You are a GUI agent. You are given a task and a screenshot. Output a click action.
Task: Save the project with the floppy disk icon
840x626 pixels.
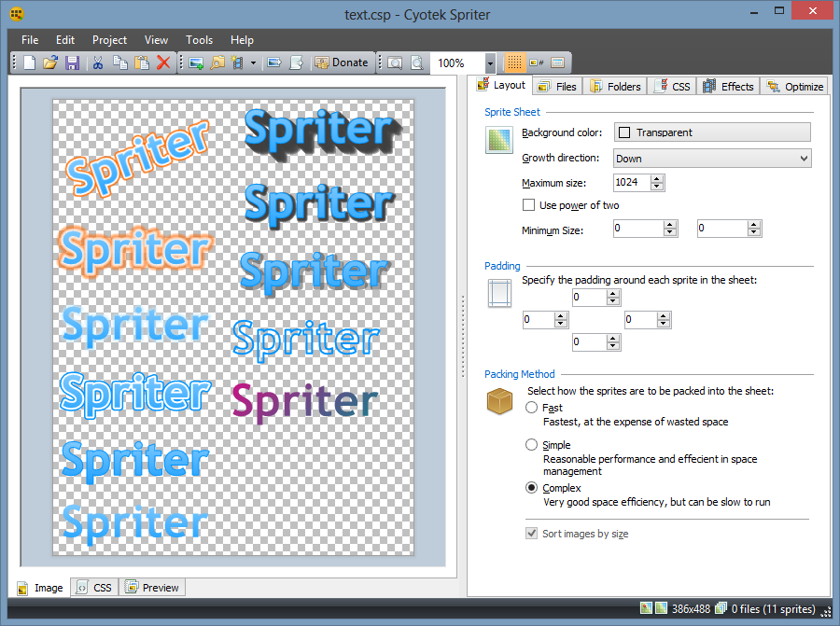[x=72, y=63]
